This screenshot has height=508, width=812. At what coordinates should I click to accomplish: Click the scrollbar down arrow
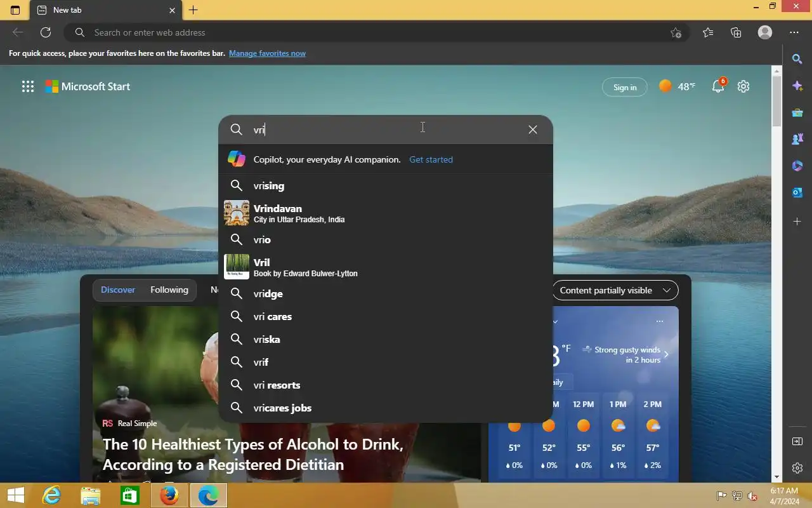click(x=776, y=477)
